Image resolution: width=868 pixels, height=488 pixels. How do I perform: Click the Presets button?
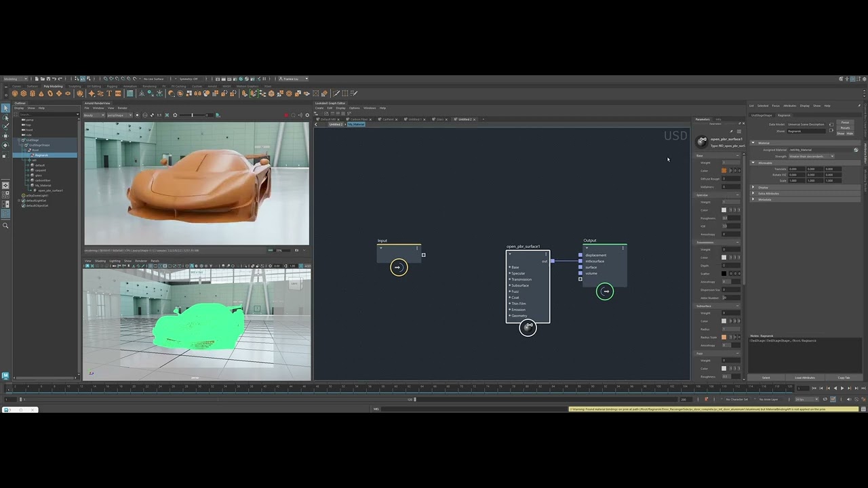pos(845,127)
